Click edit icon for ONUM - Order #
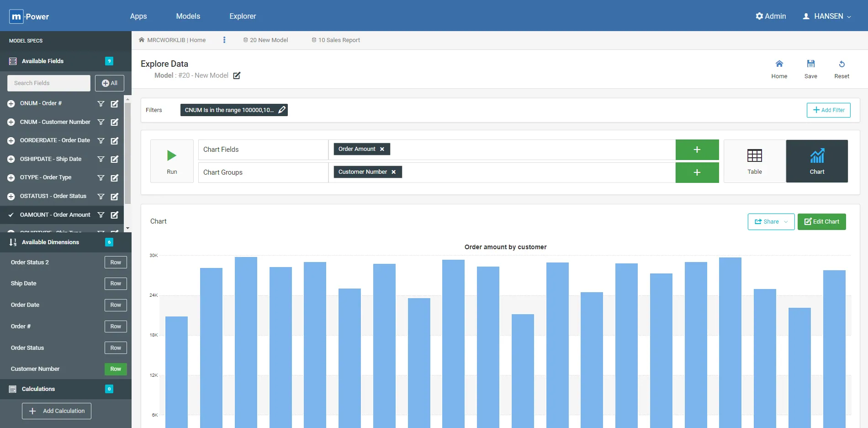868x428 pixels. (115, 104)
